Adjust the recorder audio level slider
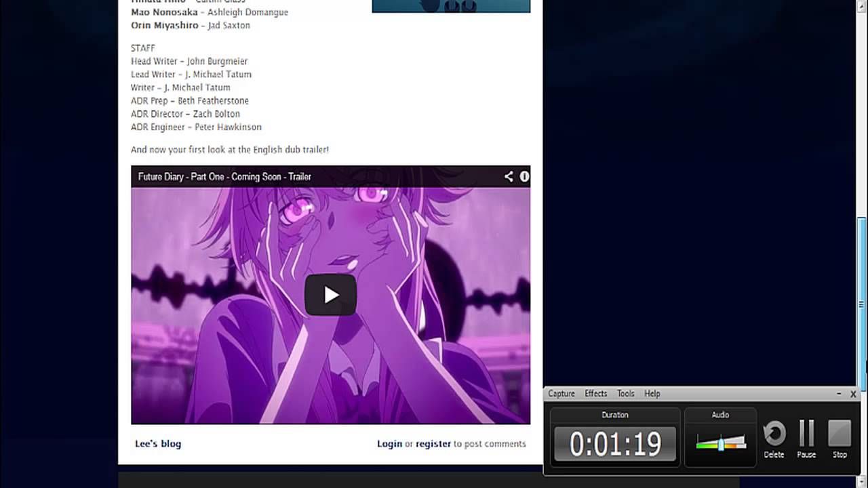868x488 pixels. click(721, 444)
